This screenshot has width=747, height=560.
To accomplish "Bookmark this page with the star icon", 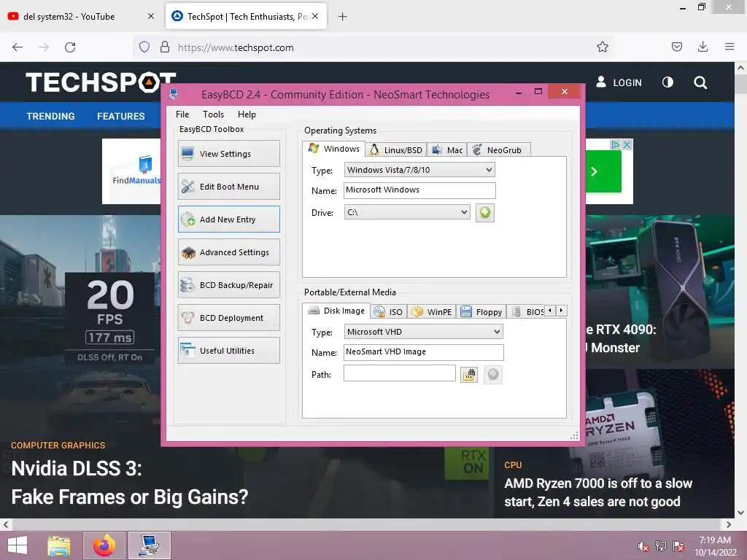I will 602,47.
